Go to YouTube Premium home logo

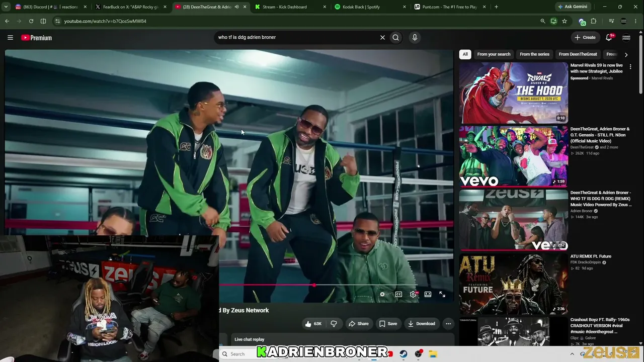click(x=36, y=38)
